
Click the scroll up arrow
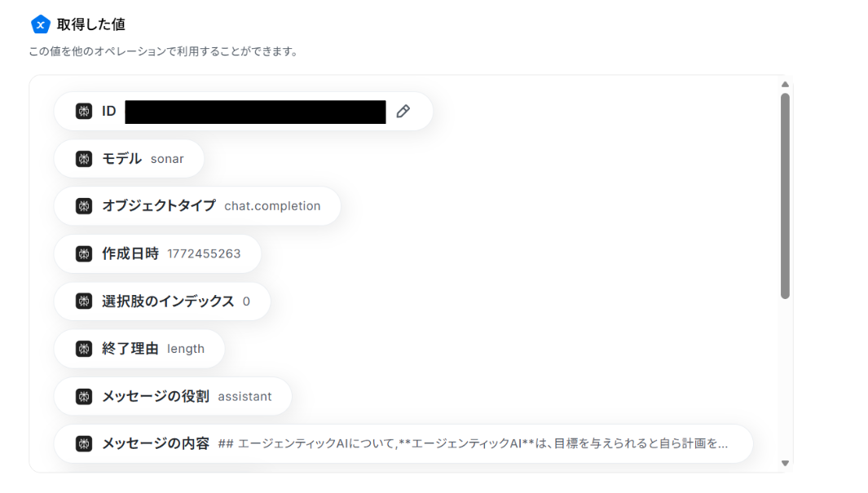[785, 84]
